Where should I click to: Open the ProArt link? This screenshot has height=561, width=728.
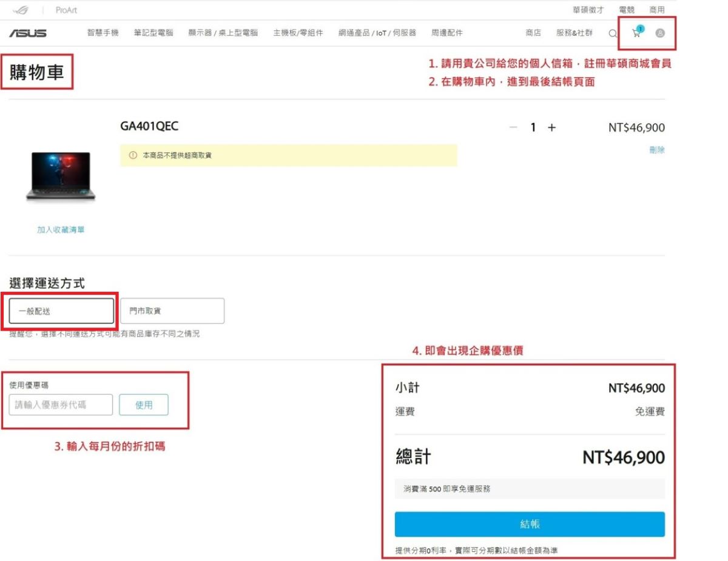tap(66, 10)
